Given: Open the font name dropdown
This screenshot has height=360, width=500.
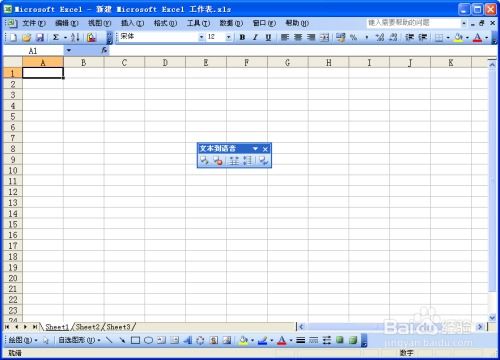Looking at the screenshot, I should 201,37.
